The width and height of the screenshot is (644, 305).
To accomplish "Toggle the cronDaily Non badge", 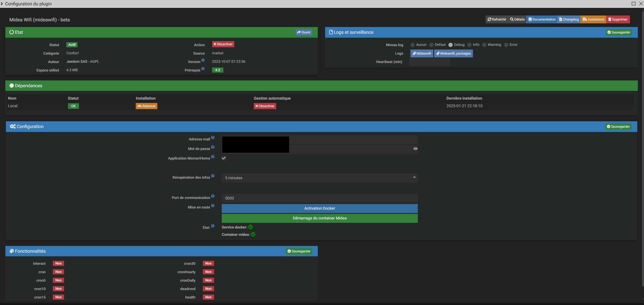I will pyautogui.click(x=208, y=280).
